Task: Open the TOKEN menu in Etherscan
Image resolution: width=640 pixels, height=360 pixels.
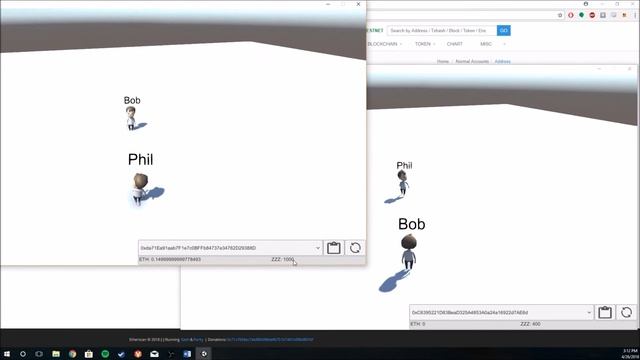Action: 425,44
